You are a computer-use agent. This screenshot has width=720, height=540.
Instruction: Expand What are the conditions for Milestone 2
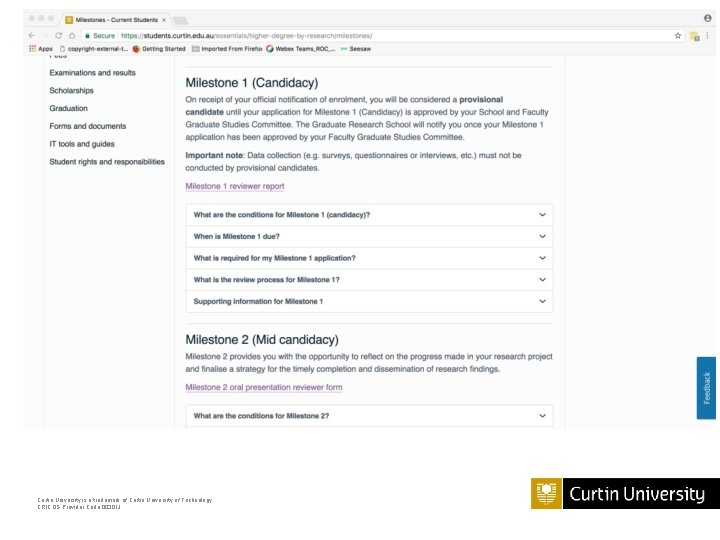point(369,416)
